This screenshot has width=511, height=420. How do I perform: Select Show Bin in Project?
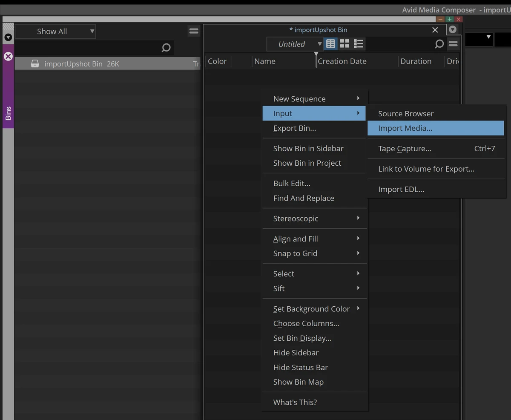pyautogui.click(x=314, y=163)
